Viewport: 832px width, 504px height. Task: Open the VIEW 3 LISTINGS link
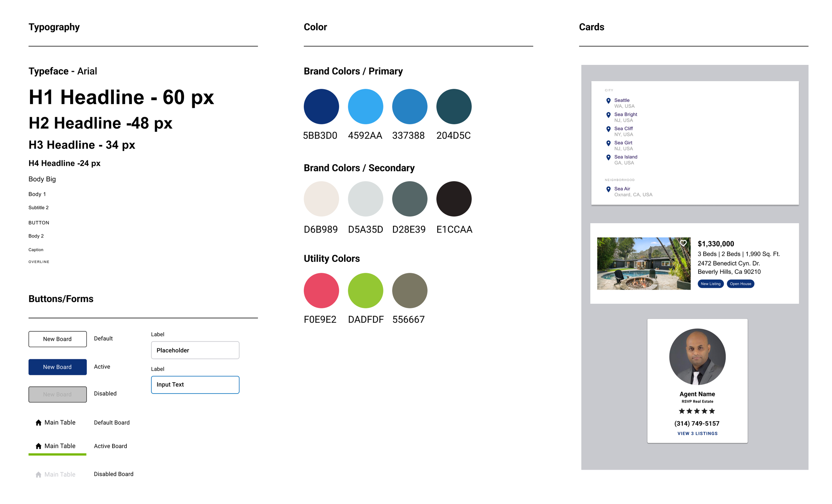[x=697, y=433]
